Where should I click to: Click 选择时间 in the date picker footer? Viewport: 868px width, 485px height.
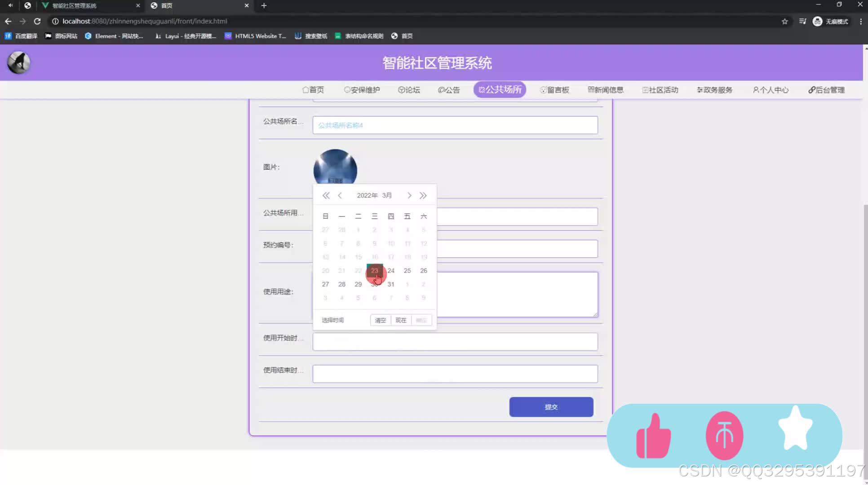[x=333, y=320]
